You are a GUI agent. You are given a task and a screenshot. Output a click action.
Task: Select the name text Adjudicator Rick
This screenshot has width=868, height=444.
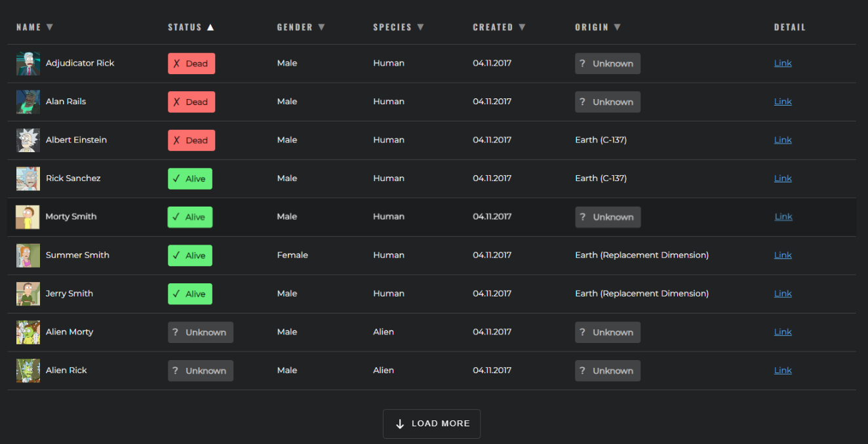(80, 63)
